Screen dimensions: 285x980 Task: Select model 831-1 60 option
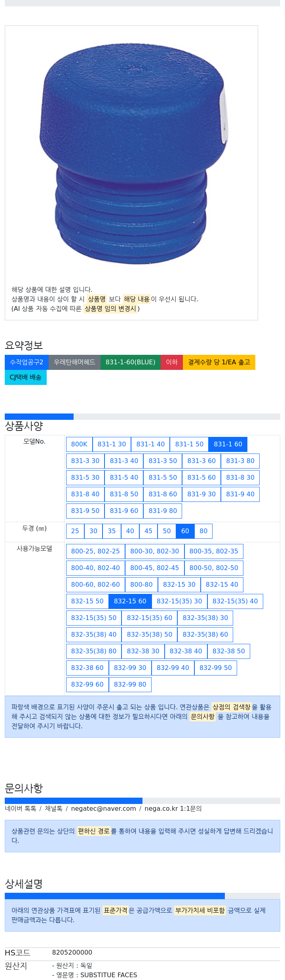[x=228, y=444]
